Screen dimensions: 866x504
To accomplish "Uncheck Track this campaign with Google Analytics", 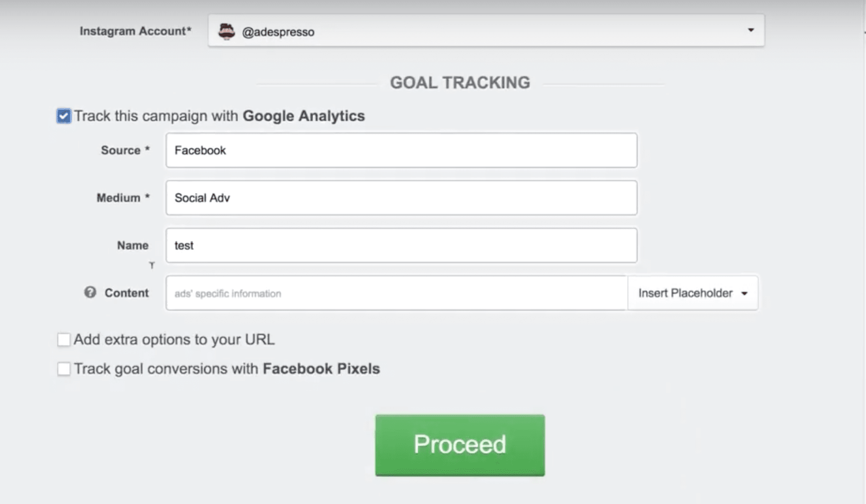I will 64,116.
